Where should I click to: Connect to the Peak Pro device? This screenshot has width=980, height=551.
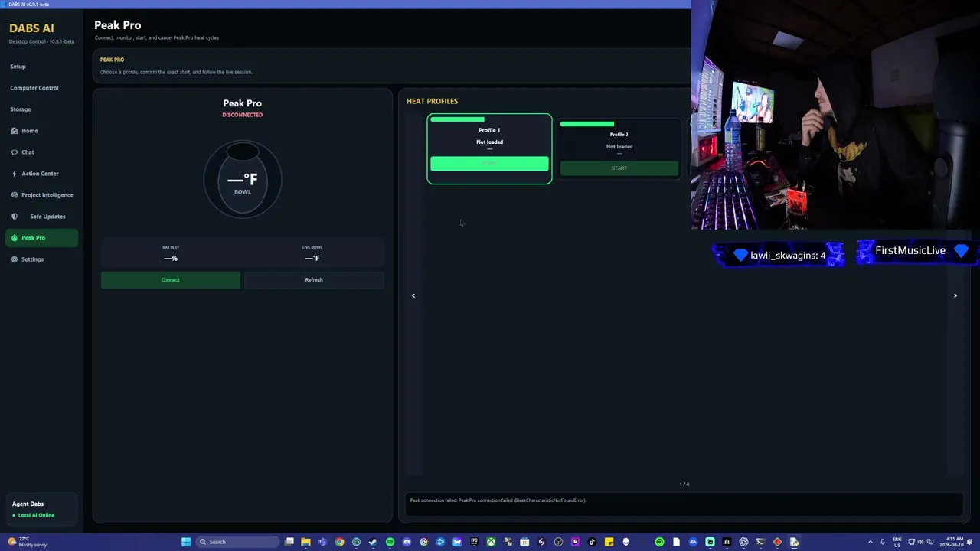click(170, 280)
